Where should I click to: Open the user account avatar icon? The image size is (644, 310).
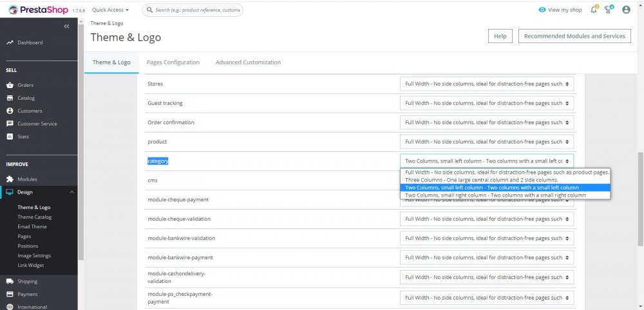(626, 10)
